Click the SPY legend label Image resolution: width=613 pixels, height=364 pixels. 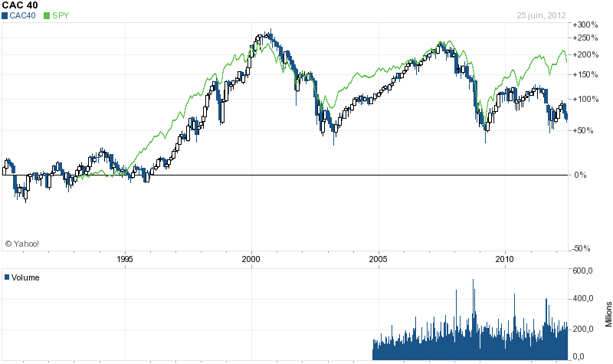coord(61,15)
